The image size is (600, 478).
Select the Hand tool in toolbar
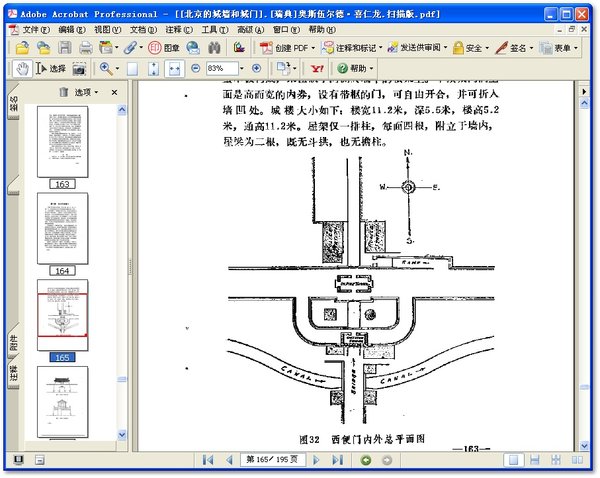pyautogui.click(x=21, y=68)
